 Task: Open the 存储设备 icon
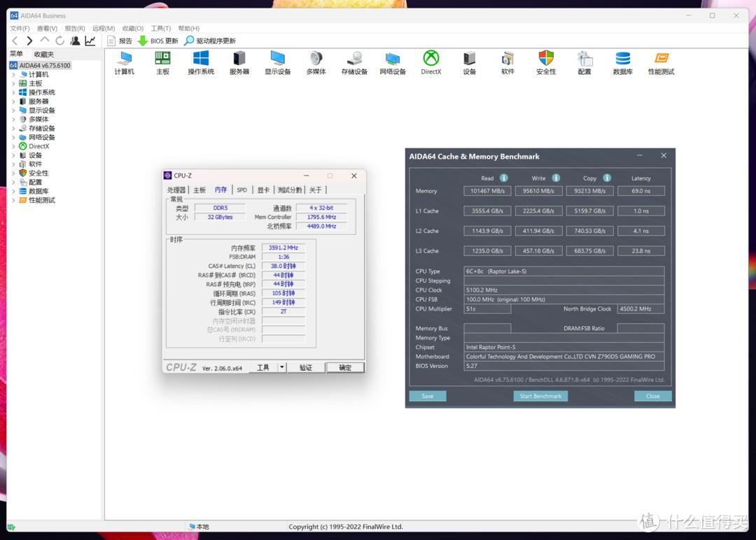coord(354,63)
